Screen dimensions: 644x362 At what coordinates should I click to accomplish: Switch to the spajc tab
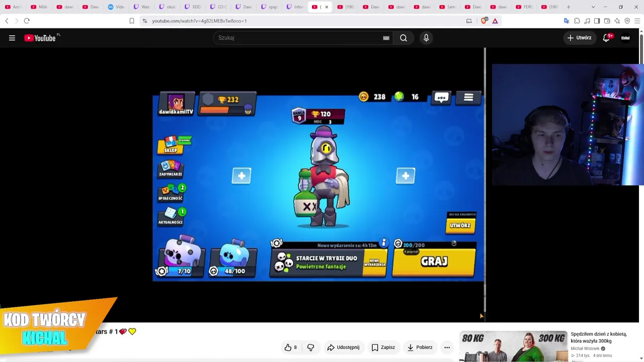[x=270, y=7]
